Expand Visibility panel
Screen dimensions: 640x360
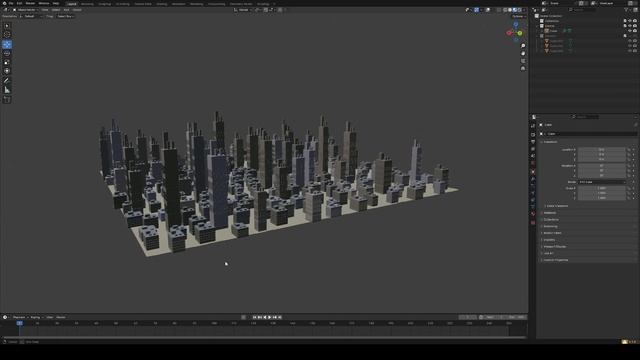coord(549,240)
